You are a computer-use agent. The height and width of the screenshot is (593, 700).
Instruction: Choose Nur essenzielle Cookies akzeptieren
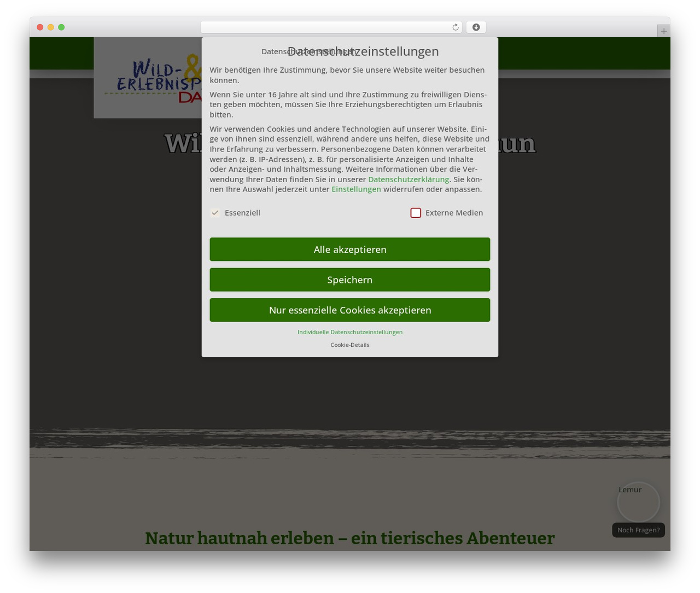coord(350,310)
